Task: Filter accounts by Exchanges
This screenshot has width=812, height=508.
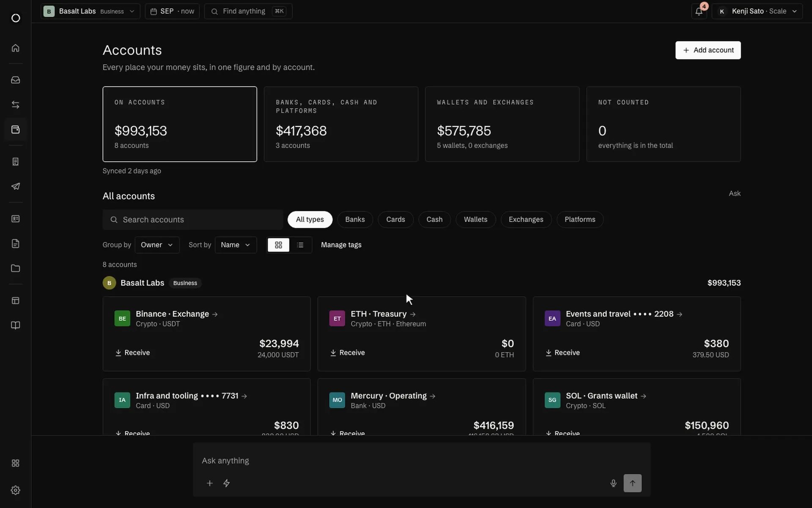Action: click(526, 219)
